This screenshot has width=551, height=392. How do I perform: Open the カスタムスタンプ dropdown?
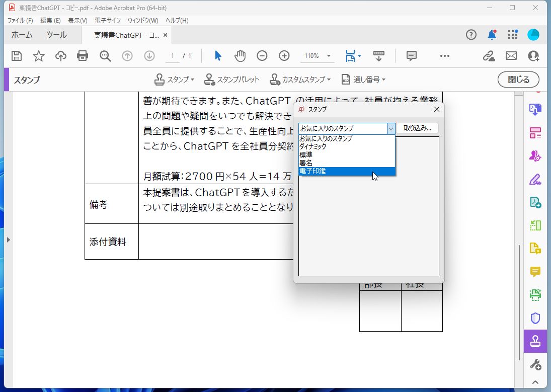point(300,80)
